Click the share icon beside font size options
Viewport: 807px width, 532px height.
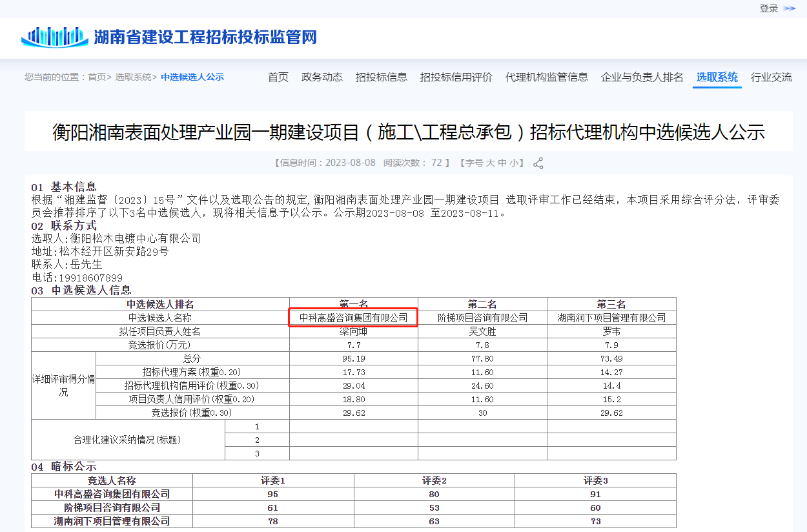tap(538, 163)
